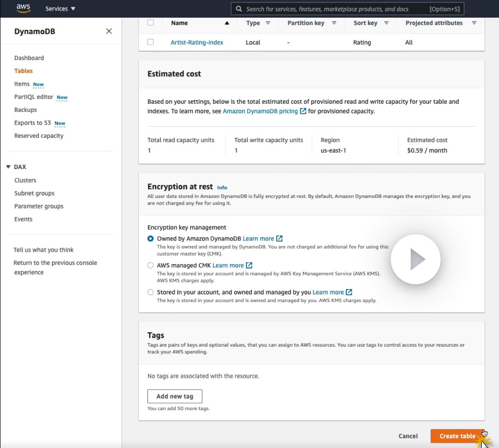Click external link icon after AWS managed CMK
499x448 pixels.
point(249,266)
